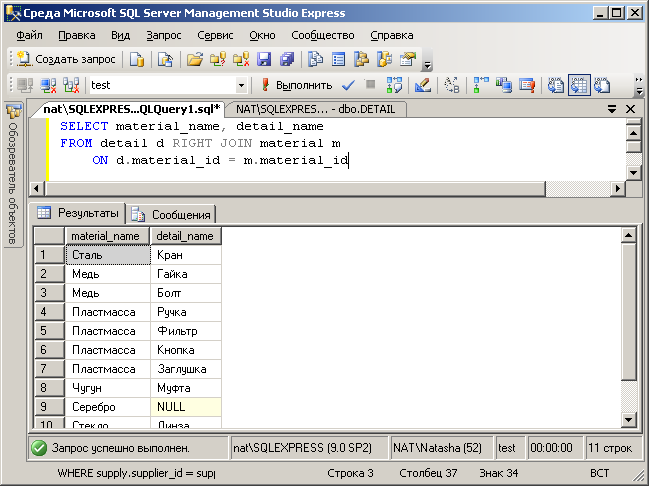Open the Template Explorer icon

385,60
